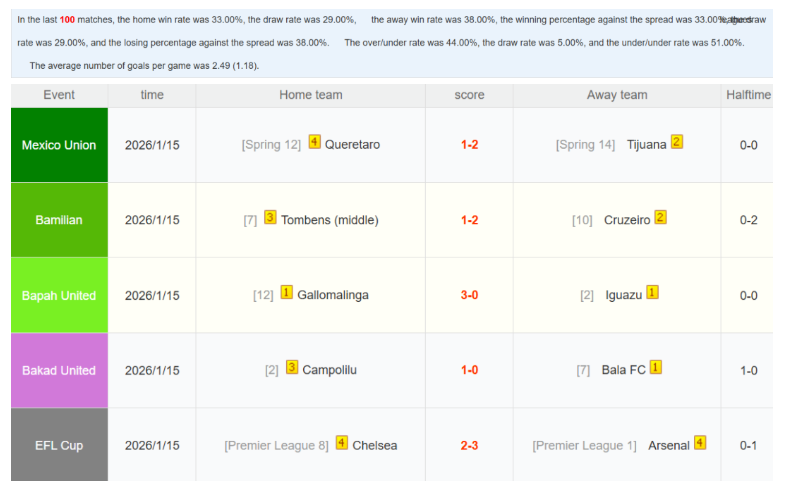Click Gallomalinga's yellow card icon

(x=286, y=293)
